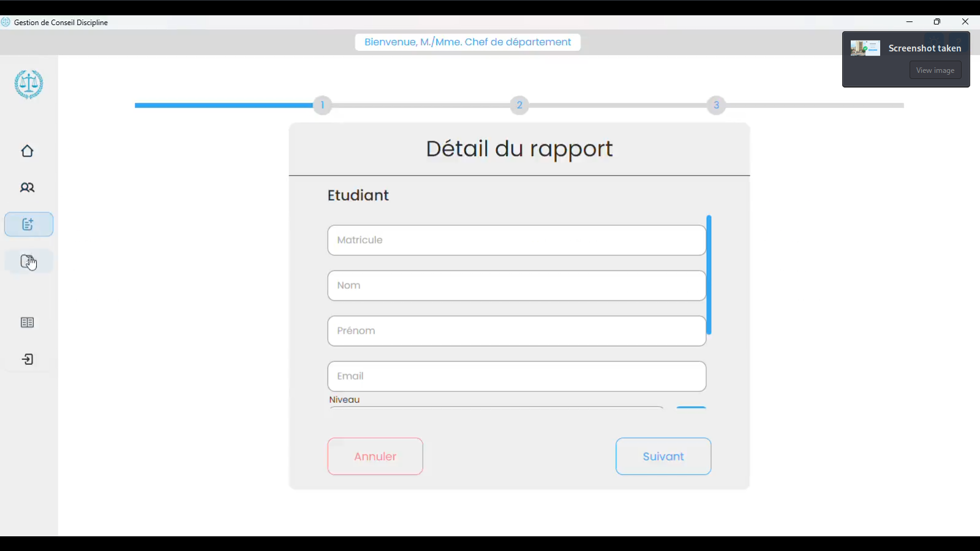Image resolution: width=980 pixels, height=551 pixels.
Task: Click View image in the notification
Action: pyautogui.click(x=935, y=70)
